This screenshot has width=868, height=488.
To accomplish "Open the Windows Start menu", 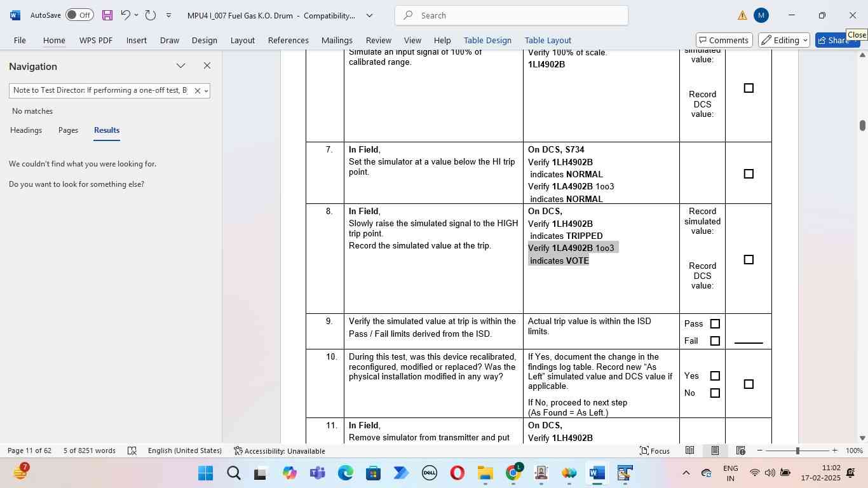I will 206,473.
